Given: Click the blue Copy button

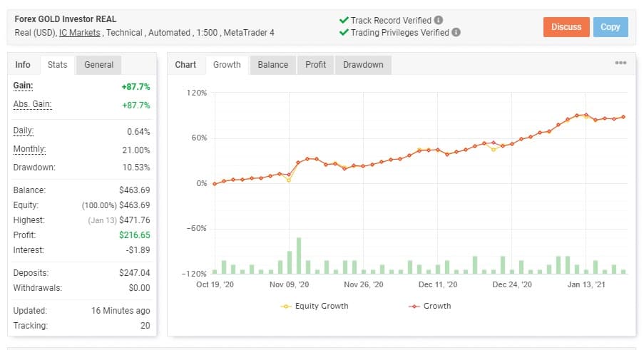Looking at the screenshot, I should (x=610, y=27).
